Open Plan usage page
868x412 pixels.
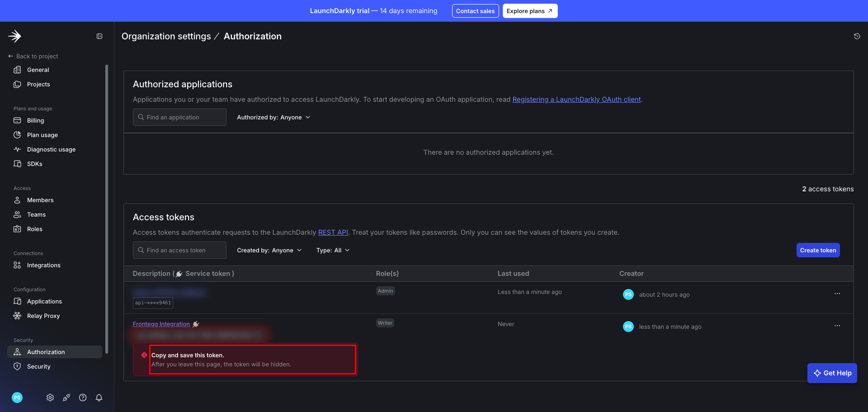pos(55,135)
